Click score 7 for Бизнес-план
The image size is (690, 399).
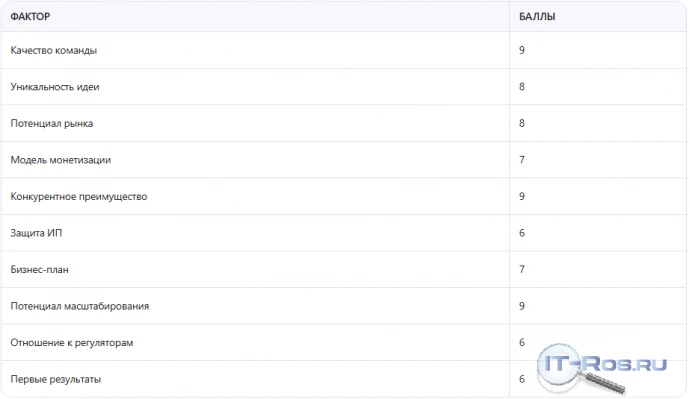coord(522,269)
